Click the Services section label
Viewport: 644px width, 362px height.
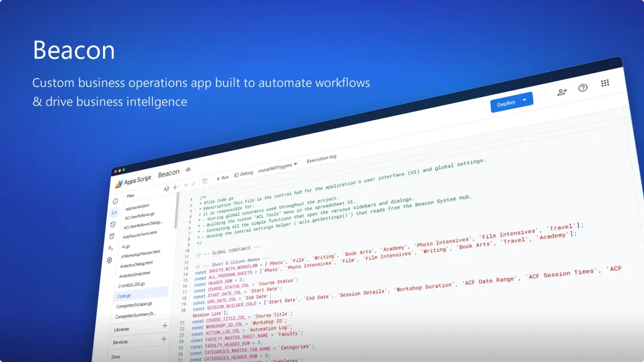pyautogui.click(x=120, y=342)
